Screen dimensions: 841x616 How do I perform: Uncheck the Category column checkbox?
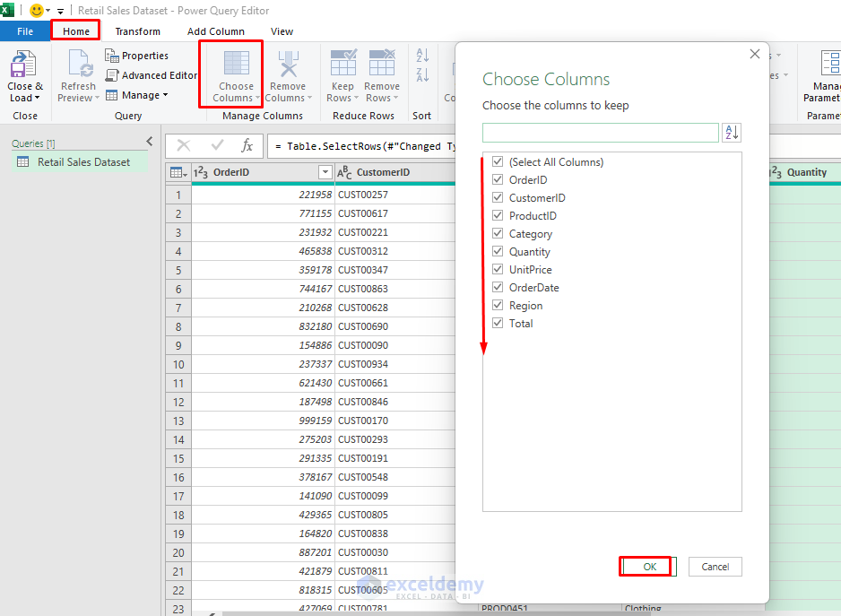pos(498,233)
